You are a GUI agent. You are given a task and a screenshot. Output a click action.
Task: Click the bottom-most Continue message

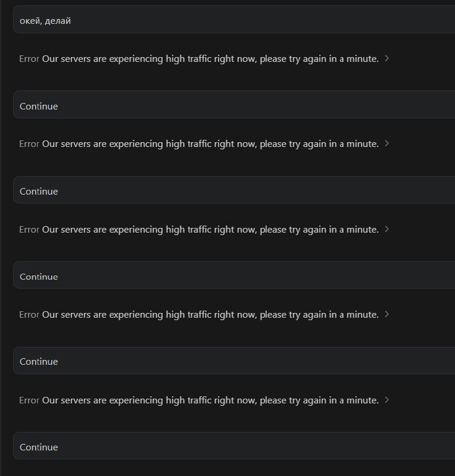(x=234, y=446)
